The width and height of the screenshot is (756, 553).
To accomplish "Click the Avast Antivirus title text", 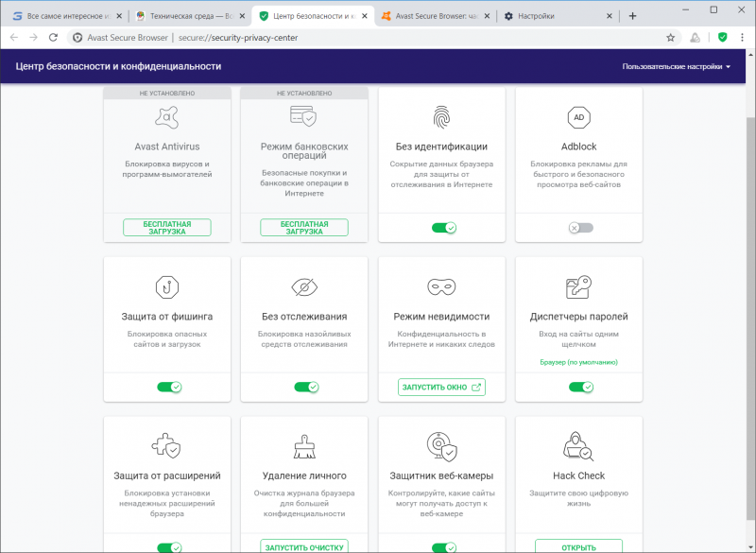I will [167, 147].
